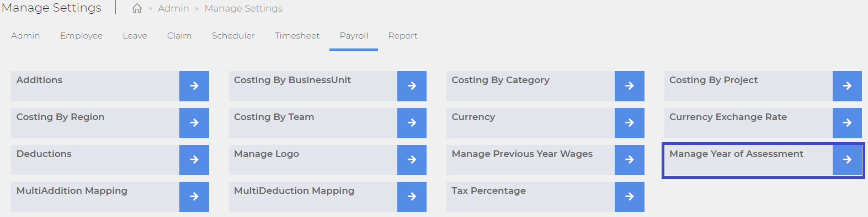Image resolution: width=868 pixels, height=217 pixels.
Task: Click the home icon in breadcrumb
Action: click(x=137, y=8)
